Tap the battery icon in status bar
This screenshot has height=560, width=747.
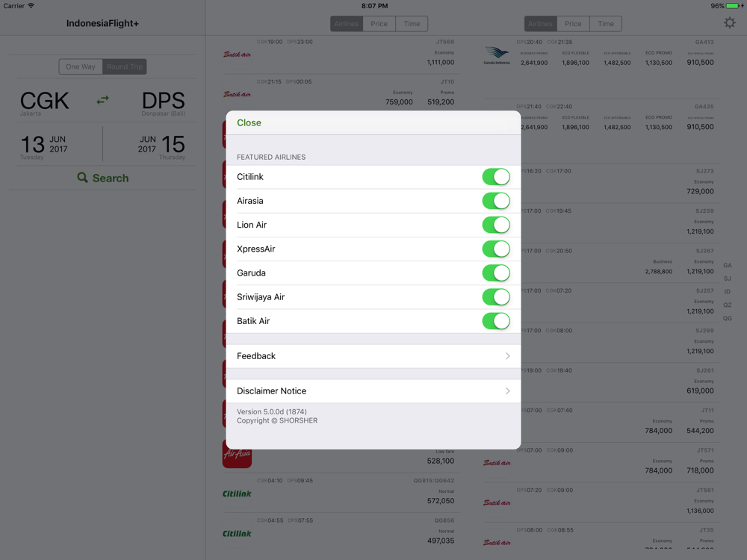pos(732,6)
